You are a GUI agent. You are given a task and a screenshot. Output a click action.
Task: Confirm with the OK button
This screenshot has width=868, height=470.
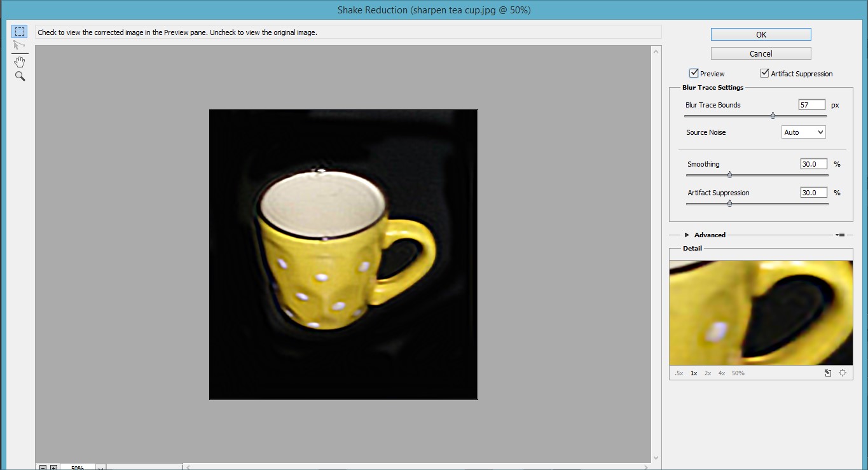[761, 35]
